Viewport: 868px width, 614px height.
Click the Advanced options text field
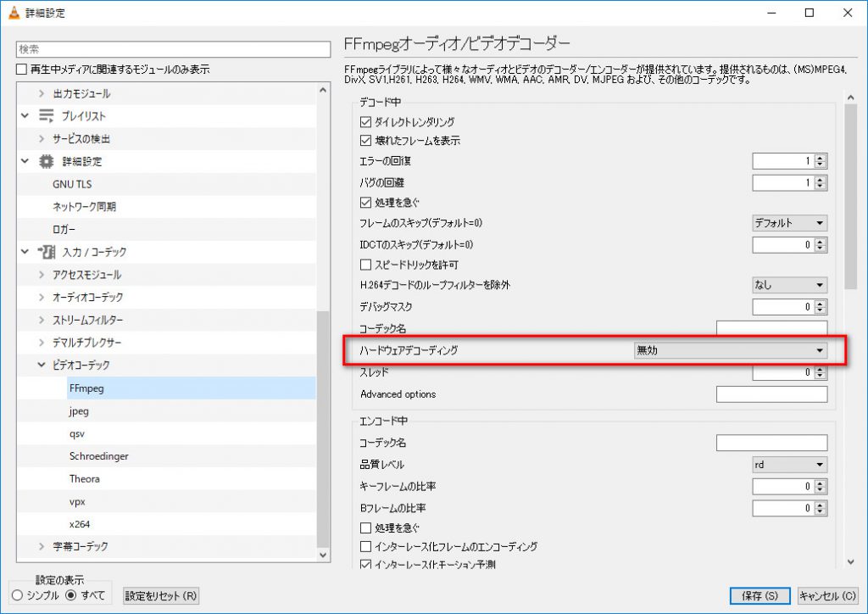pos(771,394)
